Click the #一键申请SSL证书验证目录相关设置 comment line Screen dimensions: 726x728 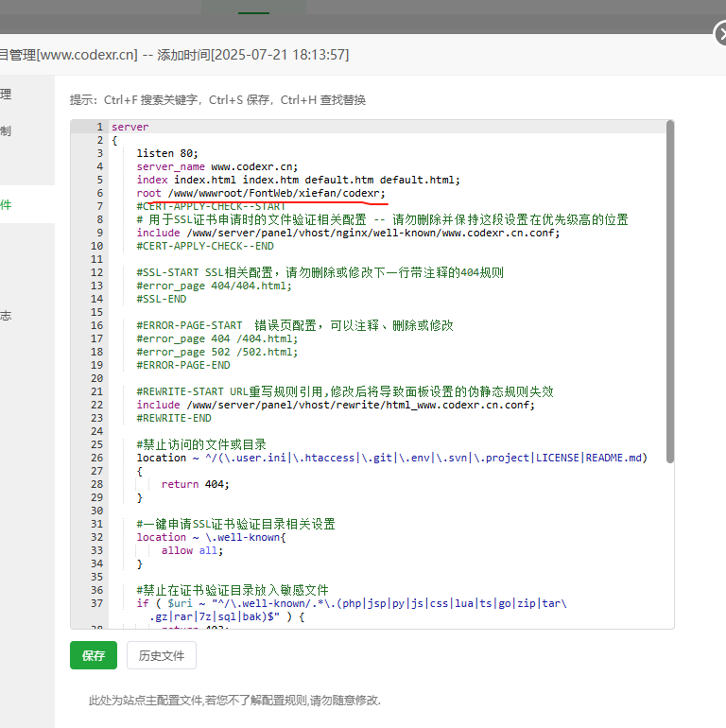point(235,524)
